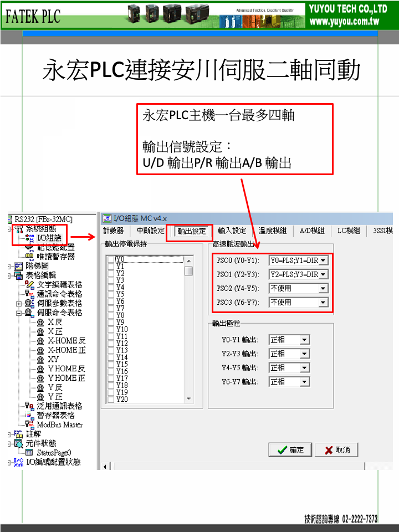
Task: Select servo command X 反 icon
Action: 40,322
